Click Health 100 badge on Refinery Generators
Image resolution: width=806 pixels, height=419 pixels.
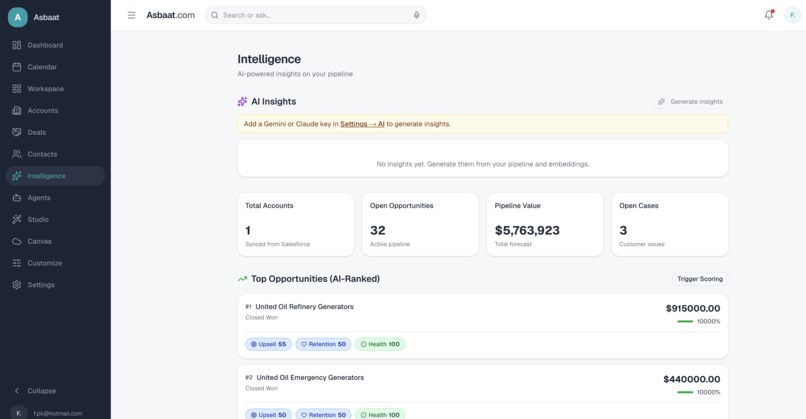click(x=380, y=344)
